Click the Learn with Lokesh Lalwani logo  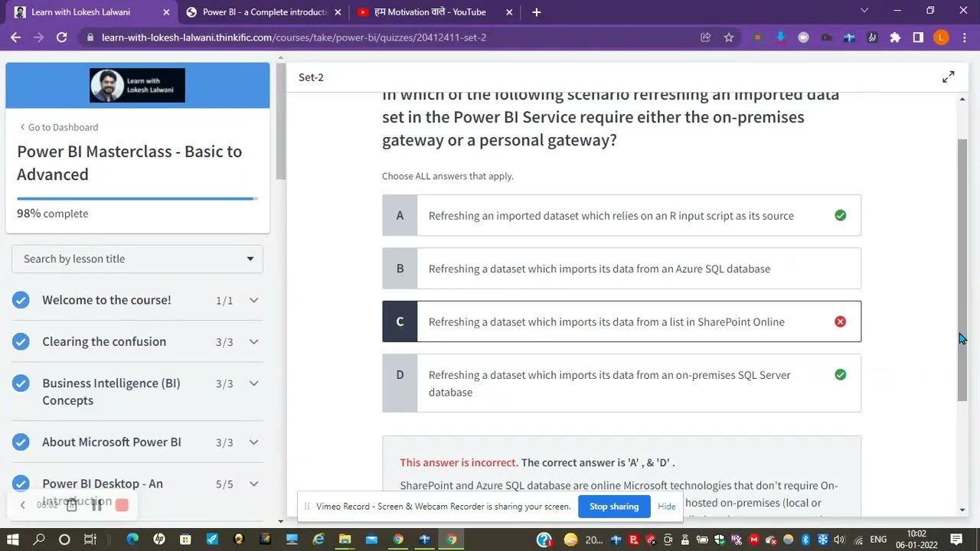137,85
